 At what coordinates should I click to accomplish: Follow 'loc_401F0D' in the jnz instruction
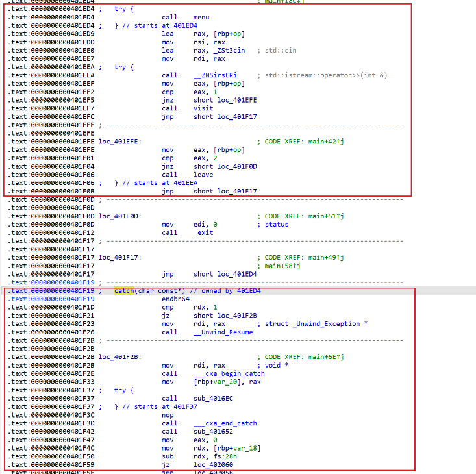point(237,167)
